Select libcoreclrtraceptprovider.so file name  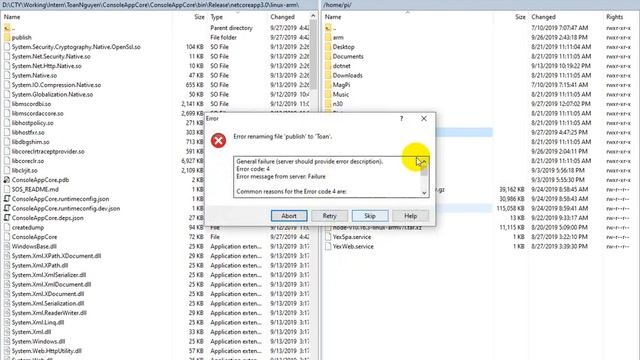click(x=48, y=151)
